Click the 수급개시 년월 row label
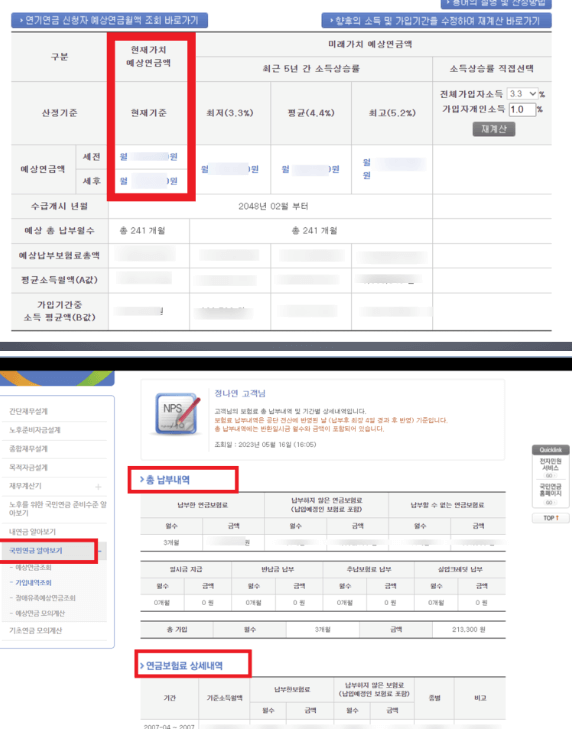The height and width of the screenshot is (729, 572). 60,206
